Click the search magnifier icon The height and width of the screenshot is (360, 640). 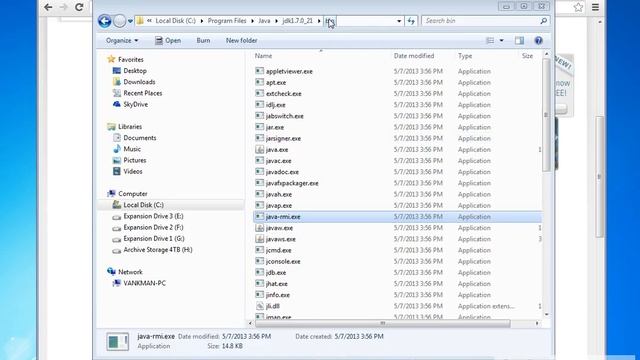coord(544,21)
